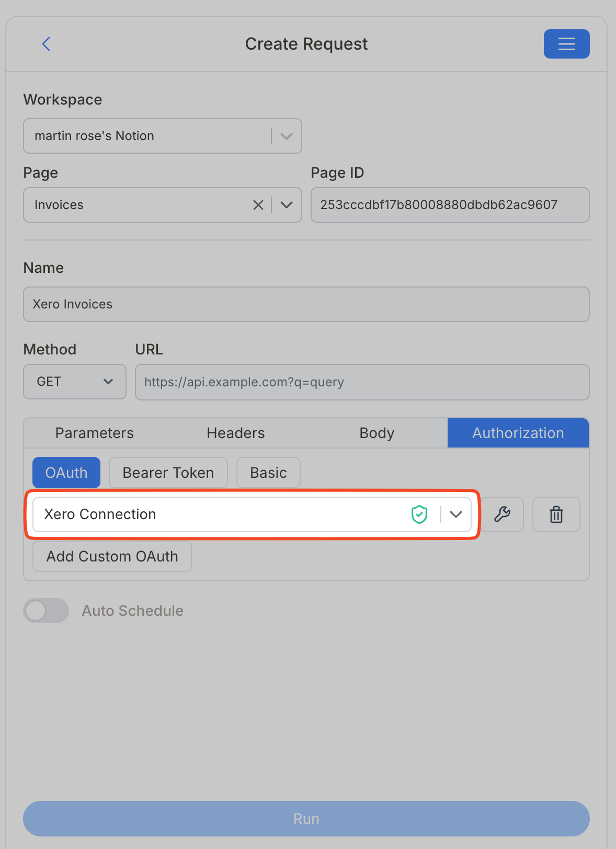The width and height of the screenshot is (616, 849).
Task: Expand the Xero Connection dropdown
Action: point(456,514)
